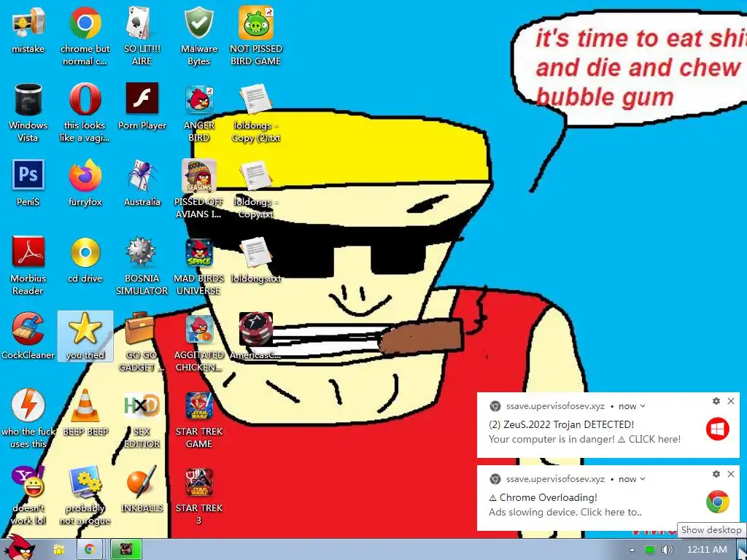
Task: Click the ZeuS.2022 Trojan DETECTED notification
Action: click(x=608, y=425)
